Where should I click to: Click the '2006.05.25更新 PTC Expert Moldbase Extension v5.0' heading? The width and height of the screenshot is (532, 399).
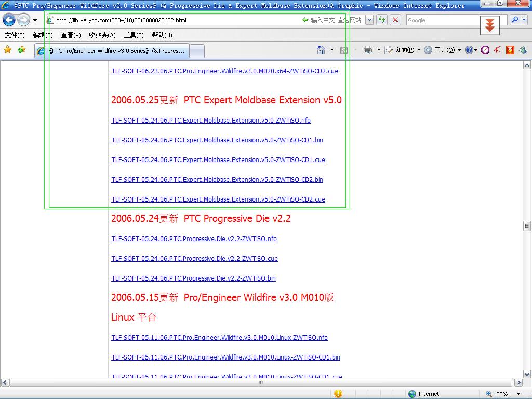(x=227, y=100)
